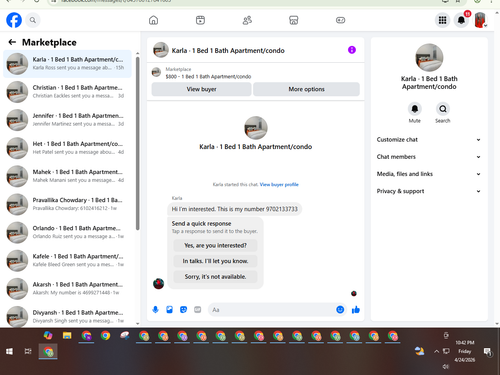Open the Marketplace storefront icon
Screen dimensions: 500x375
point(293,20)
